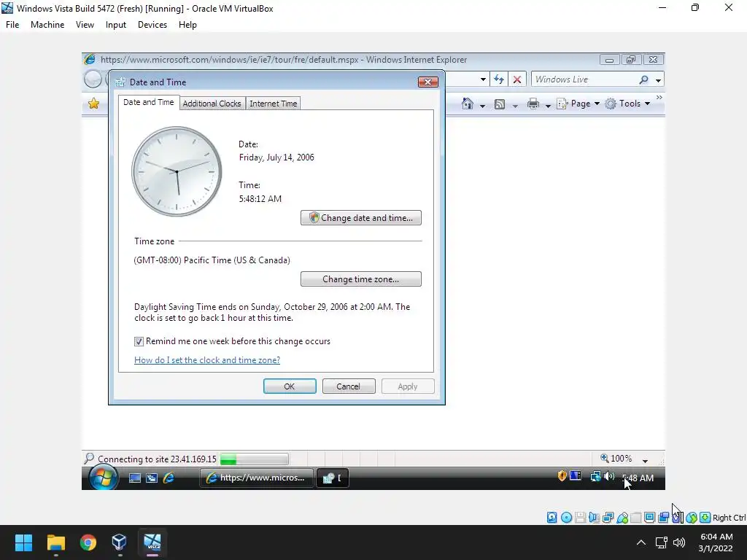The height and width of the screenshot is (560, 747).
Task: Click 'Change time zone...' button
Action: [x=361, y=279]
